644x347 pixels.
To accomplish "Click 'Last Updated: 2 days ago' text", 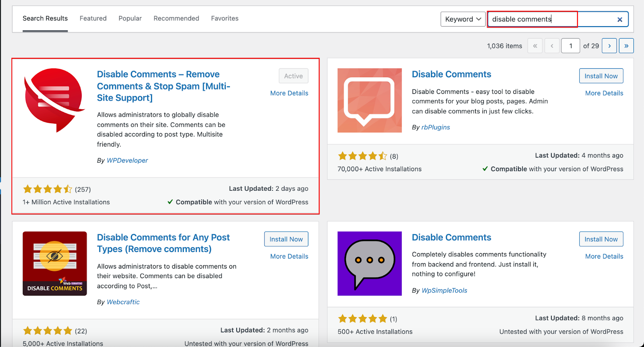I will point(268,188).
